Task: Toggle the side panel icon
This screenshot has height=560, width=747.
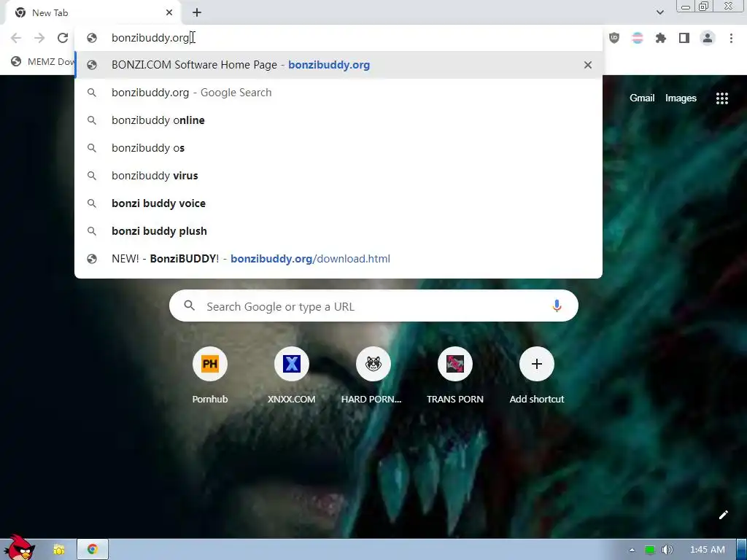Action: (x=684, y=38)
